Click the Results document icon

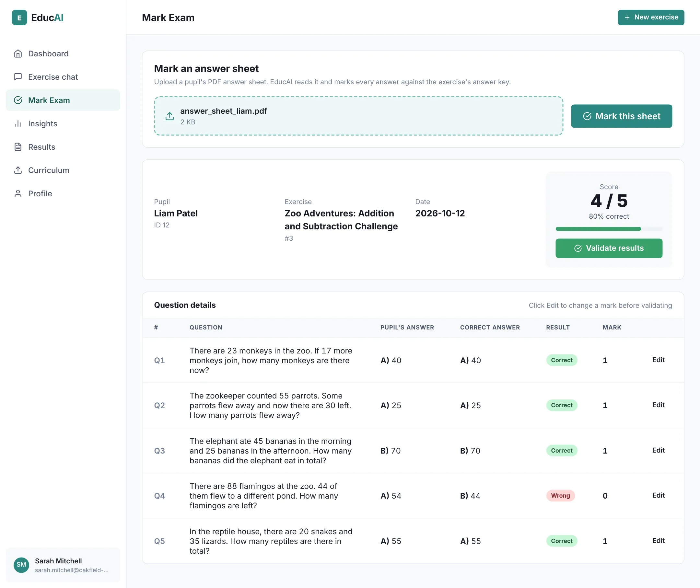18,147
